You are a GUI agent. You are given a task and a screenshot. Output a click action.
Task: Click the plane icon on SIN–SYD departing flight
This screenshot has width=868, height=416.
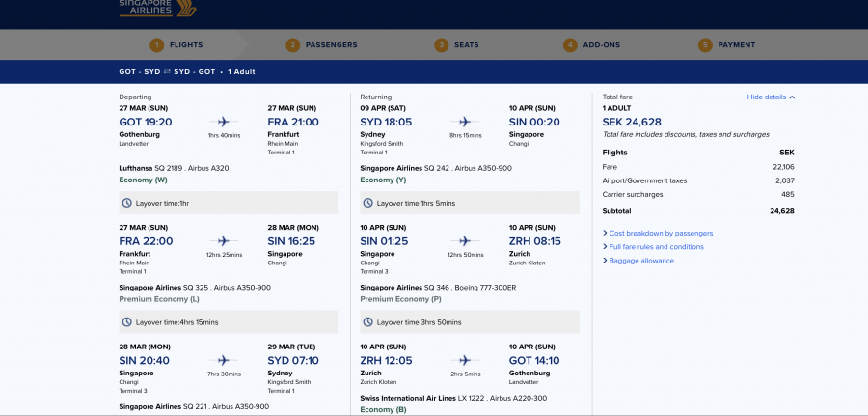coord(224,360)
